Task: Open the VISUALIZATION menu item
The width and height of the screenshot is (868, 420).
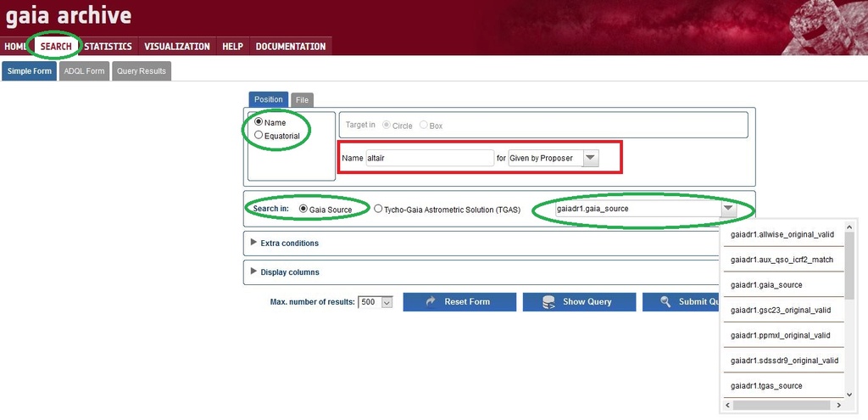Action: 177,47
